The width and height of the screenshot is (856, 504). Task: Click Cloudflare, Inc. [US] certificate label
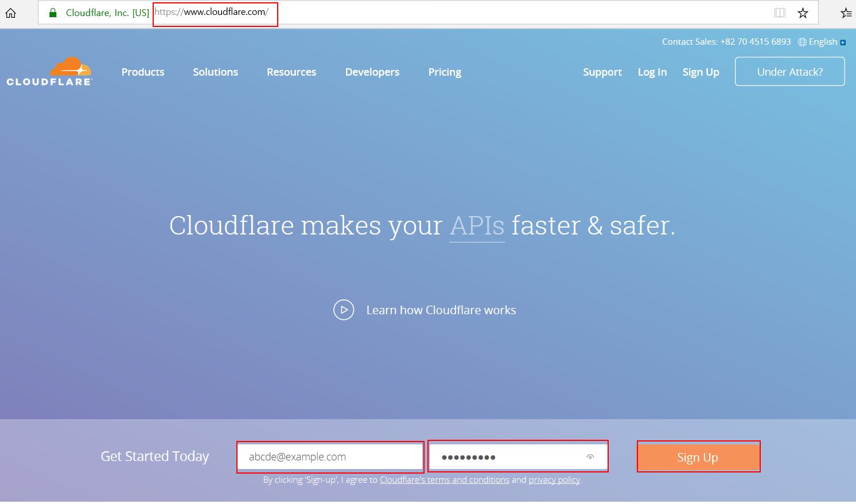click(x=107, y=13)
